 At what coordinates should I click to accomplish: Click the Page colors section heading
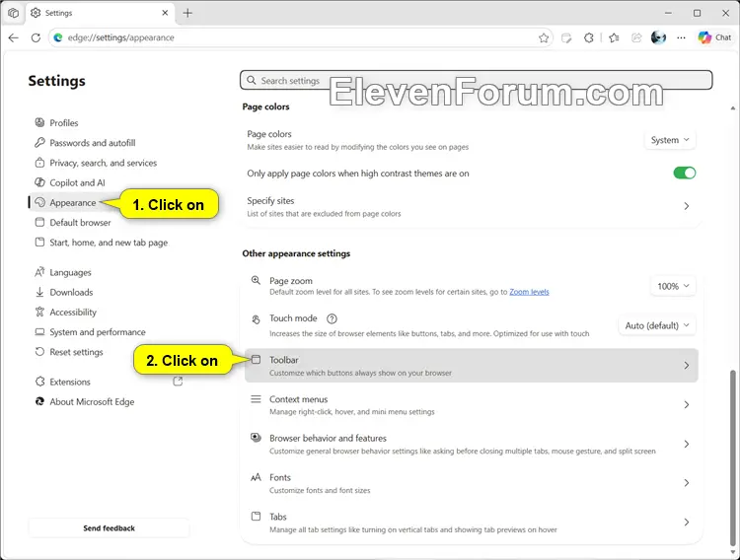tap(265, 106)
